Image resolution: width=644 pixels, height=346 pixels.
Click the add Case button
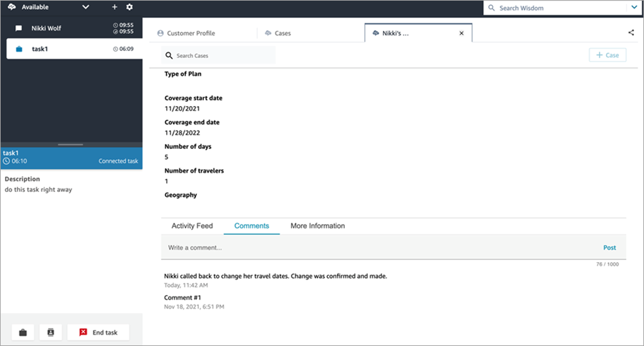[608, 55]
